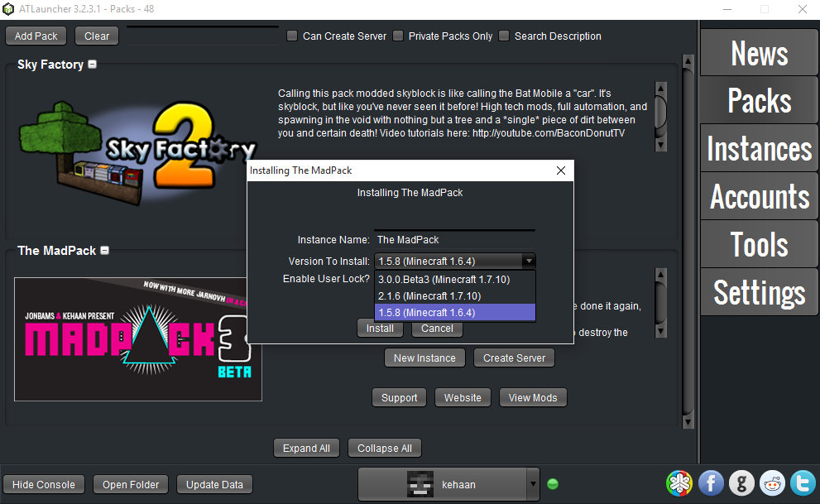This screenshot has height=504, width=820.
Task: Open the Facebook social icon
Action: 710,482
